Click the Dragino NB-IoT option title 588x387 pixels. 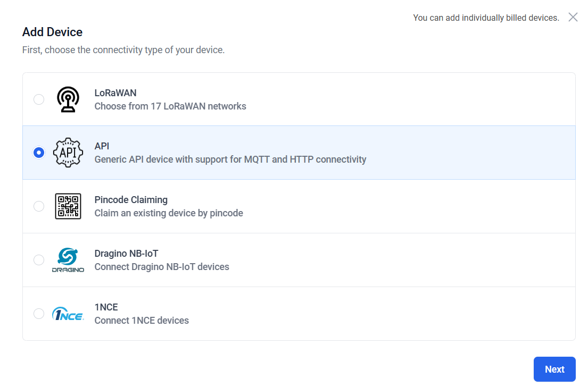[x=126, y=254]
